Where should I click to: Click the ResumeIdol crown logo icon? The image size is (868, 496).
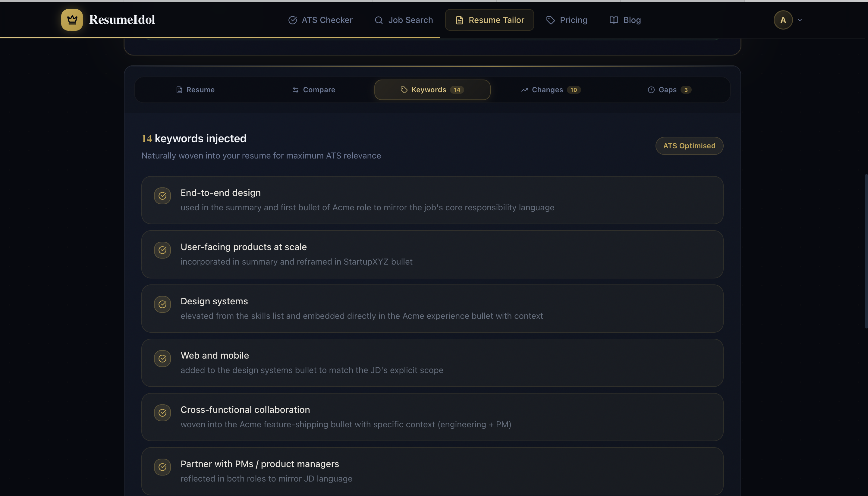coord(72,20)
